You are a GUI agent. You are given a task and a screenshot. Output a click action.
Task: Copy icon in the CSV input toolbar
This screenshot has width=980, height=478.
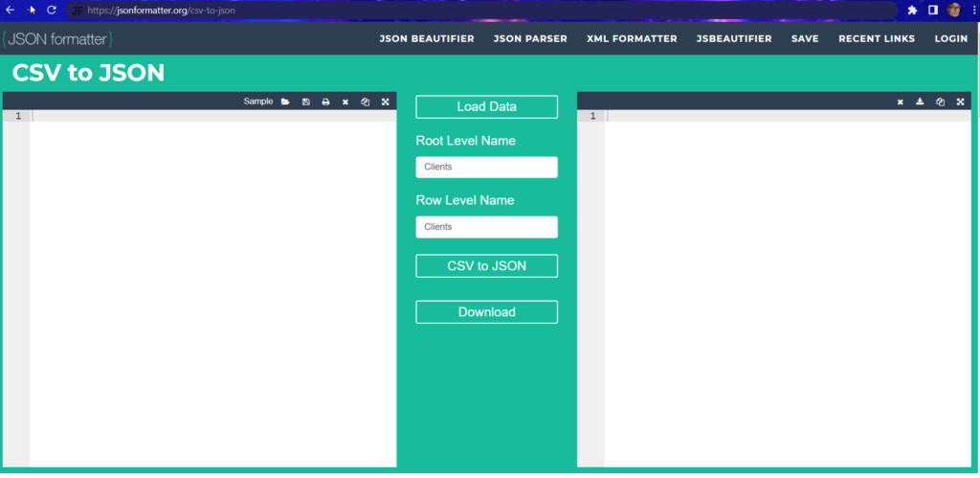[x=366, y=102]
